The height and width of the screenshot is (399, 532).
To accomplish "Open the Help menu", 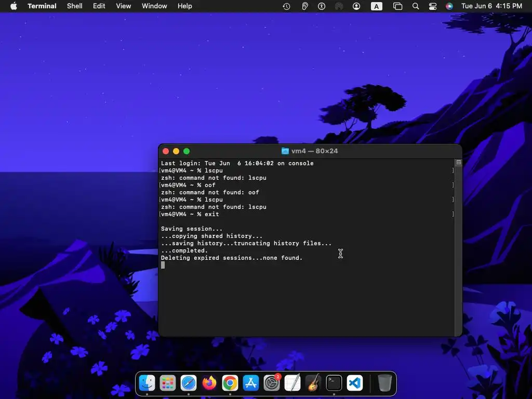I will (x=185, y=6).
